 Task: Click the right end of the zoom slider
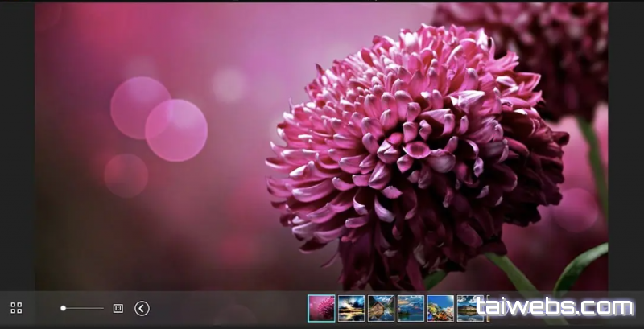tap(103, 308)
